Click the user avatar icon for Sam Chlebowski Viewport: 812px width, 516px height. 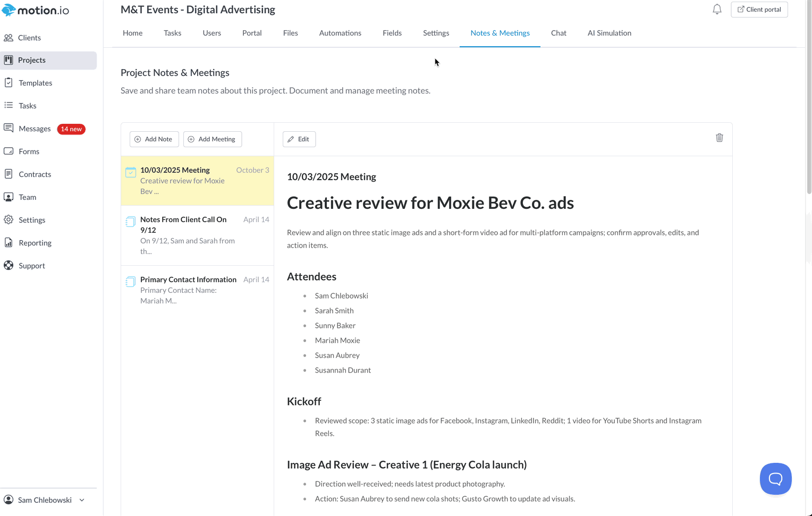coord(9,500)
